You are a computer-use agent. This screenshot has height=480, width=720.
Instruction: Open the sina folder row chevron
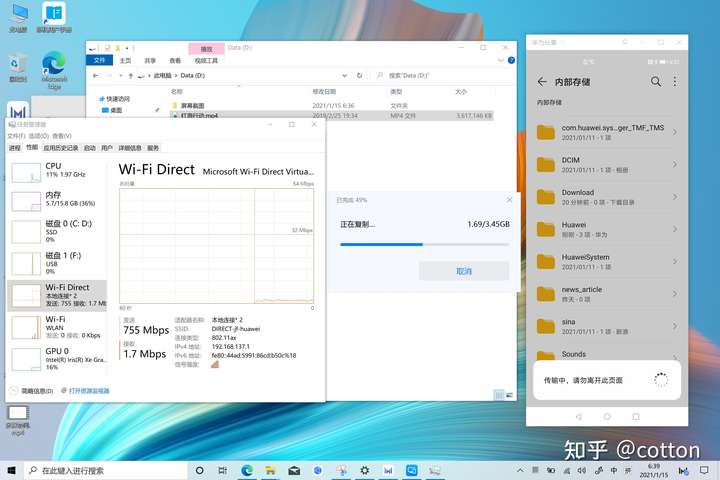(x=675, y=327)
